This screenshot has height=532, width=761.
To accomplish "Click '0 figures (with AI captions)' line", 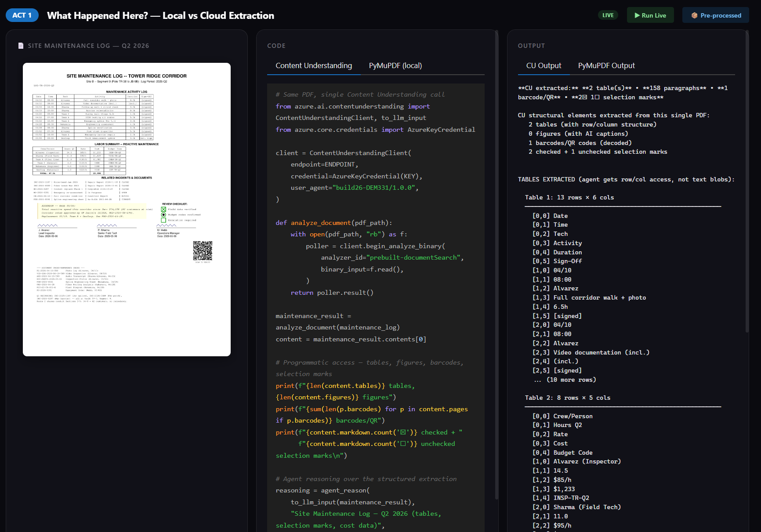I will [578, 134].
